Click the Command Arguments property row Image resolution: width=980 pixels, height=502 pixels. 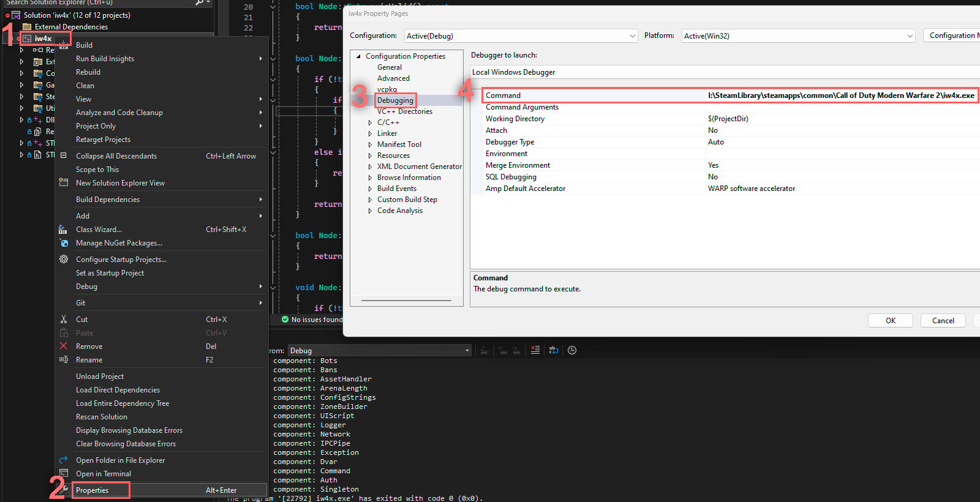tap(725, 107)
